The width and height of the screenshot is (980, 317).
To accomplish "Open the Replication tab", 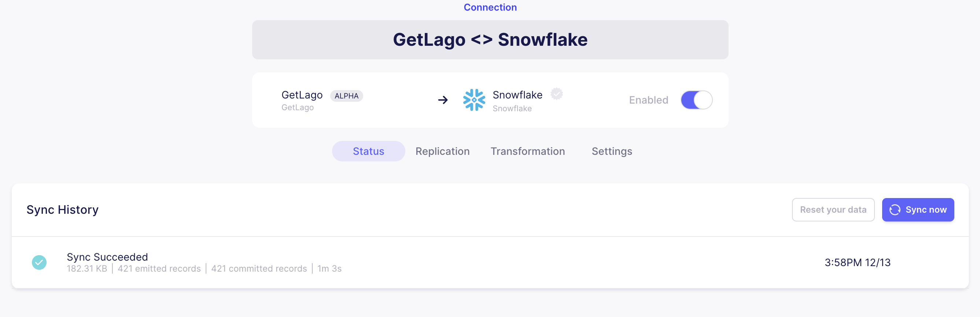I will point(442,151).
